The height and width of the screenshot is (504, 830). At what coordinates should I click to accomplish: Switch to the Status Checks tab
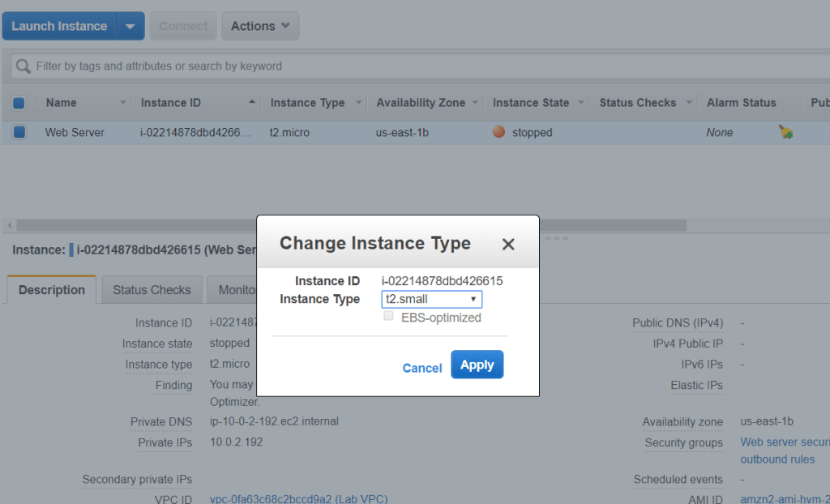152,290
